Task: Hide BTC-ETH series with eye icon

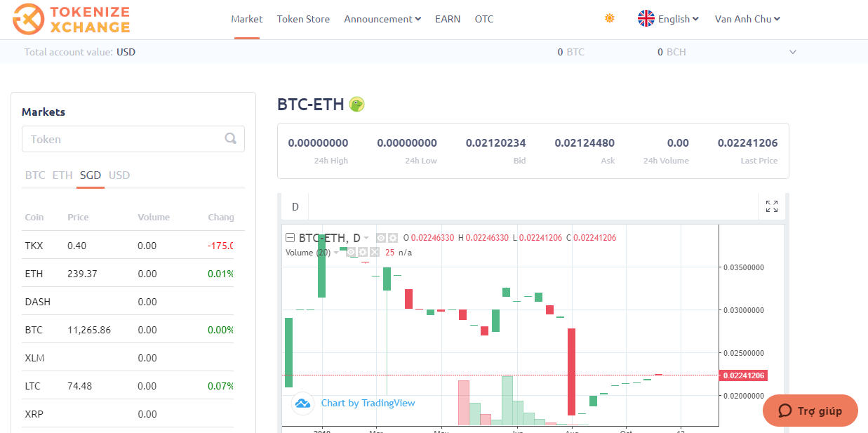Action: [x=381, y=238]
